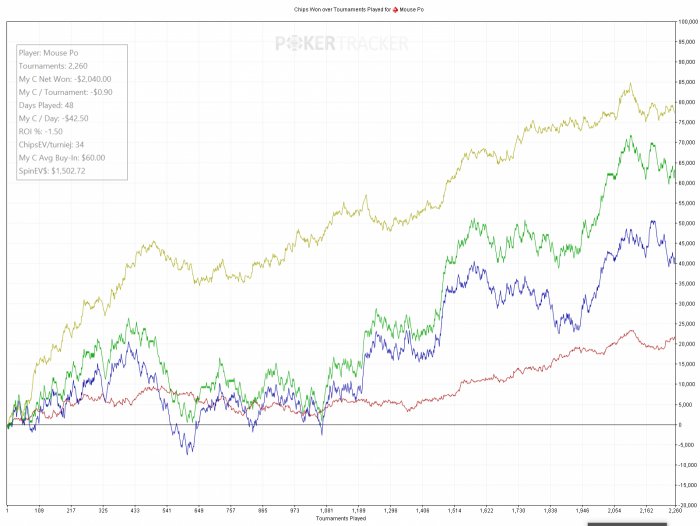Screen dimensions: 700x526
Task: Click the -20,000 y-axis tick label
Action: tap(686, 505)
